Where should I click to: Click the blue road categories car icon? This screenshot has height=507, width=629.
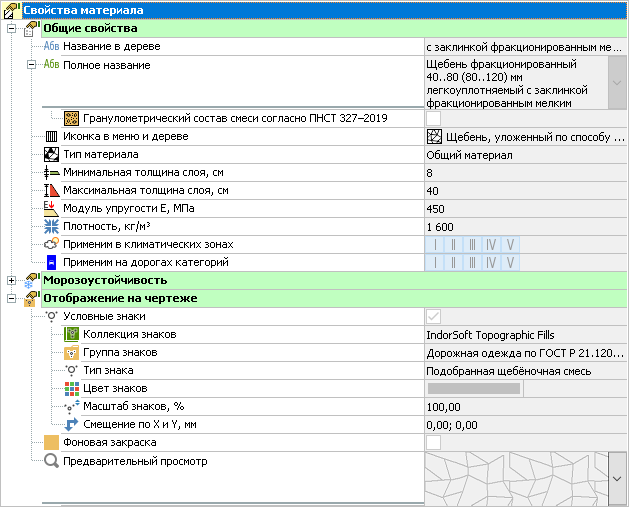click(51, 262)
